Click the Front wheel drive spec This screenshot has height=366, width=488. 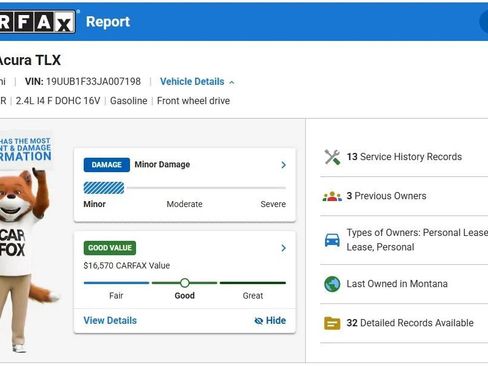tap(193, 101)
